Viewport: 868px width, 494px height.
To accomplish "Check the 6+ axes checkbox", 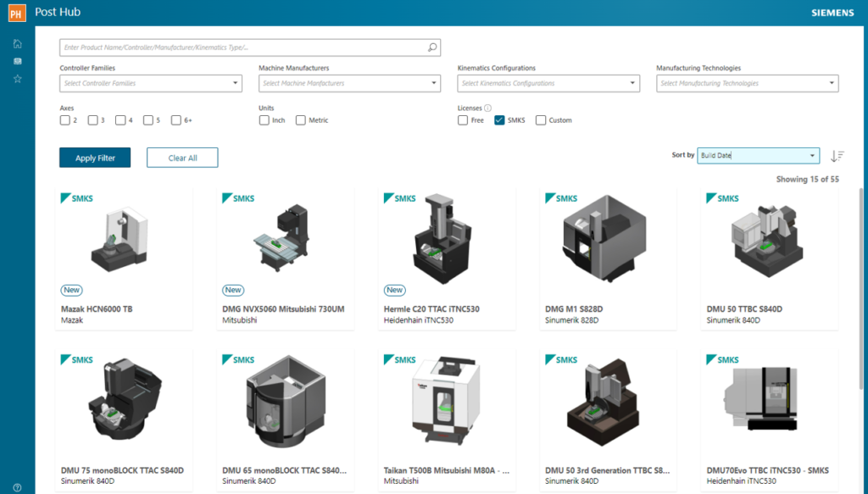I will pyautogui.click(x=175, y=120).
